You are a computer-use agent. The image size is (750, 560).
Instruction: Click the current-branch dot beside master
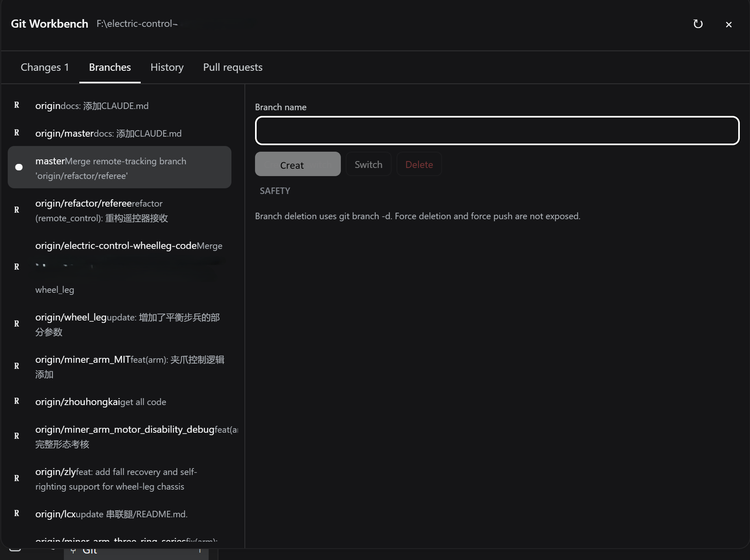click(x=19, y=167)
